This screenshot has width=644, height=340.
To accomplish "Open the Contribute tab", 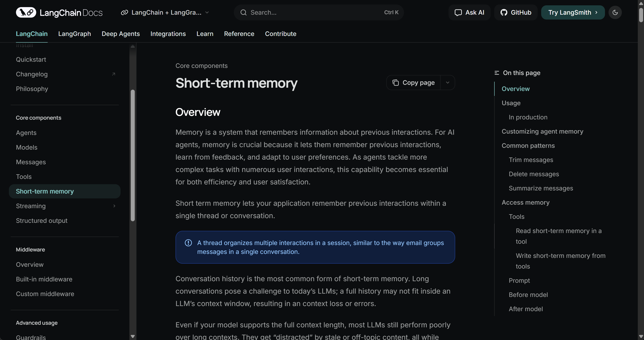I will coord(281,34).
